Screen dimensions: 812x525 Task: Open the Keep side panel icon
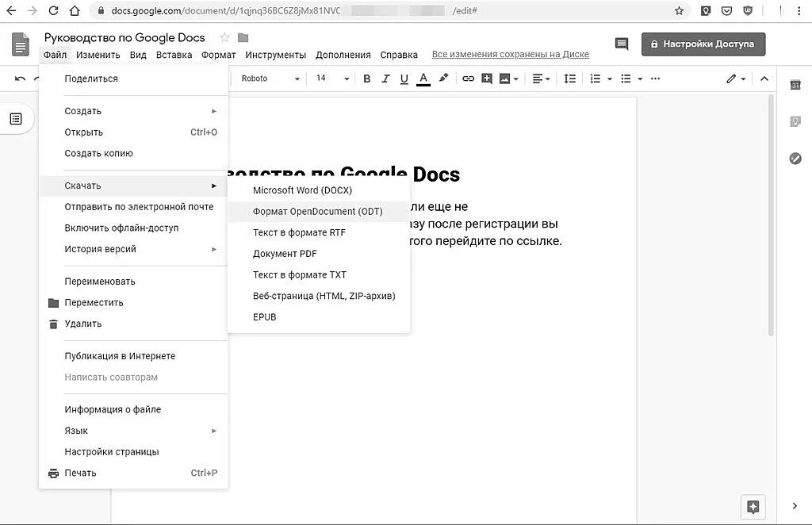tap(795, 121)
